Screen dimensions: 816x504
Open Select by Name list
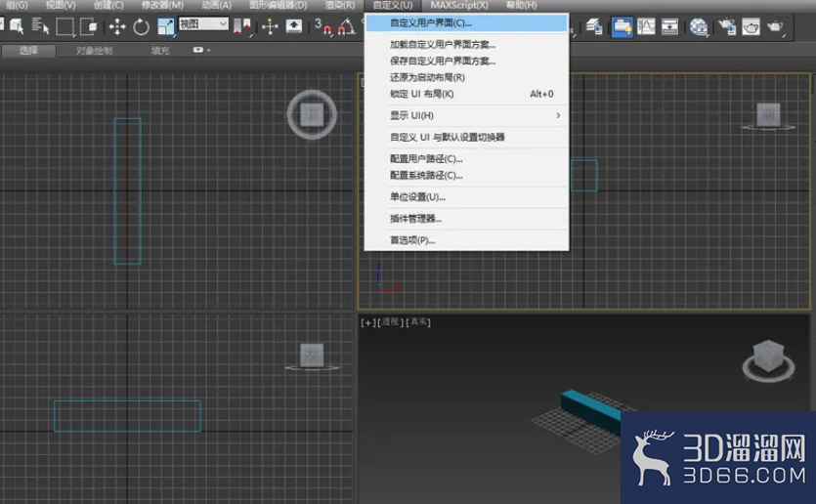pyautogui.click(x=40, y=26)
